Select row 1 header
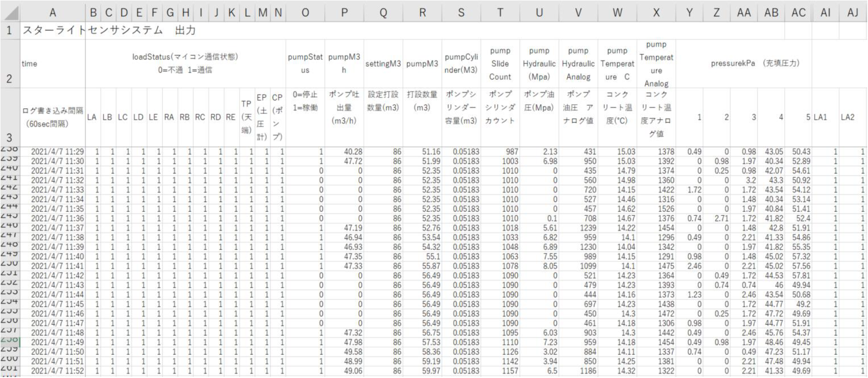Viewport: 868px width, 378px height. (x=10, y=31)
